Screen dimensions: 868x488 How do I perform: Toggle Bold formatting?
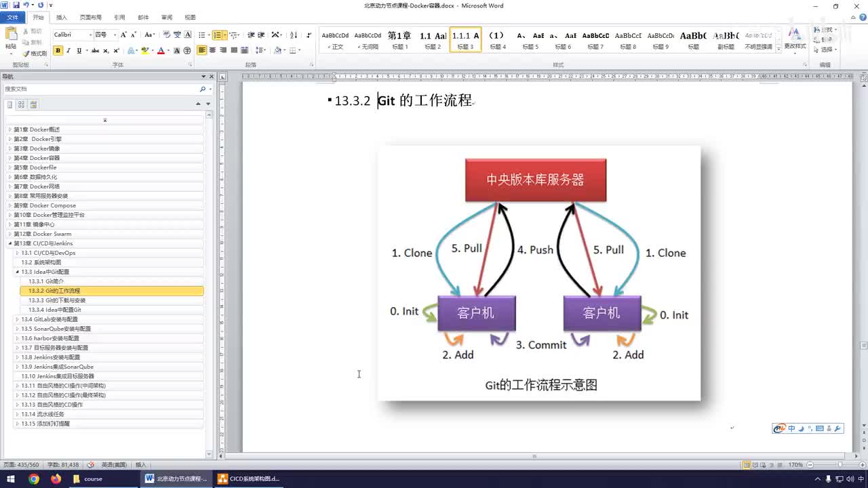(58, 50)
